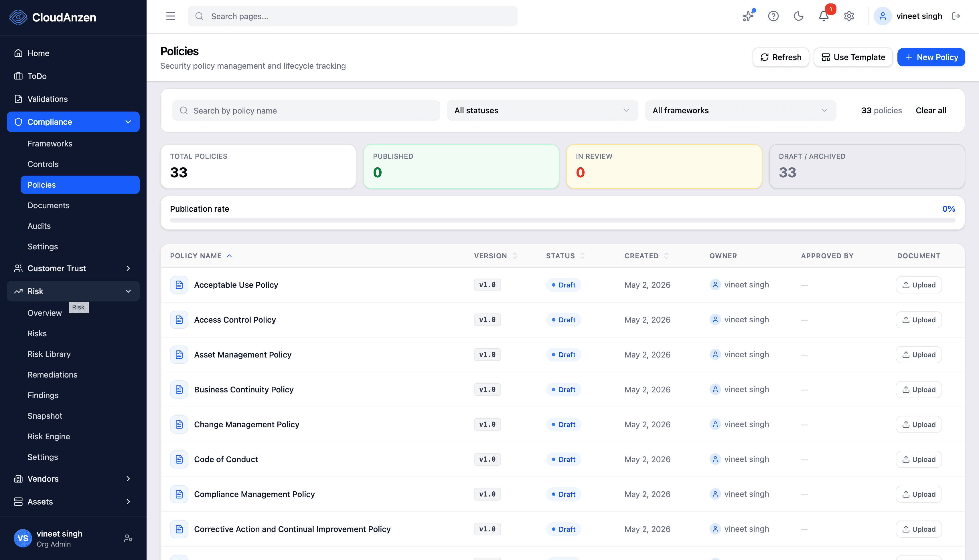The height and width of the screenshot is (560, 979).
Task: Open Documents under Compliance
Action: tap(80, 205)
